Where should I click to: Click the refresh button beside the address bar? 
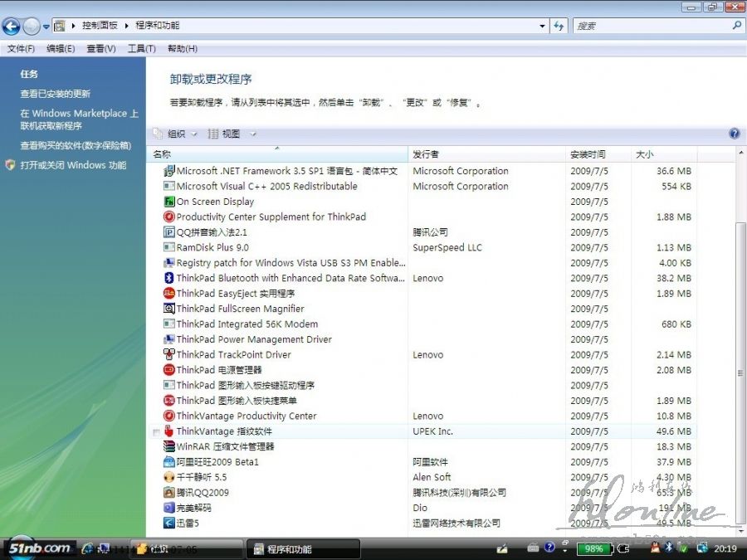point(559,26)
